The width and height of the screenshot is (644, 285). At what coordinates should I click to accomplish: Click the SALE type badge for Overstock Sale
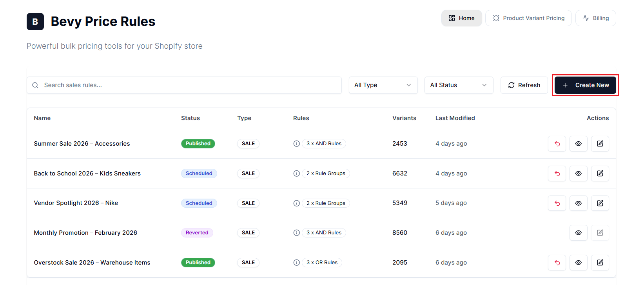coord(248,263)
